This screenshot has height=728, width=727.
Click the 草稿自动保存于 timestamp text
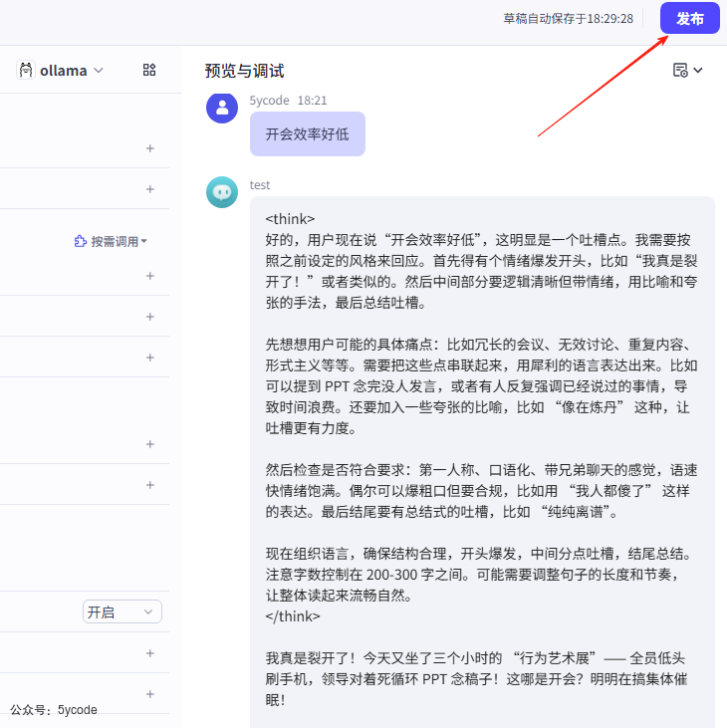click(x=568, y=19)
